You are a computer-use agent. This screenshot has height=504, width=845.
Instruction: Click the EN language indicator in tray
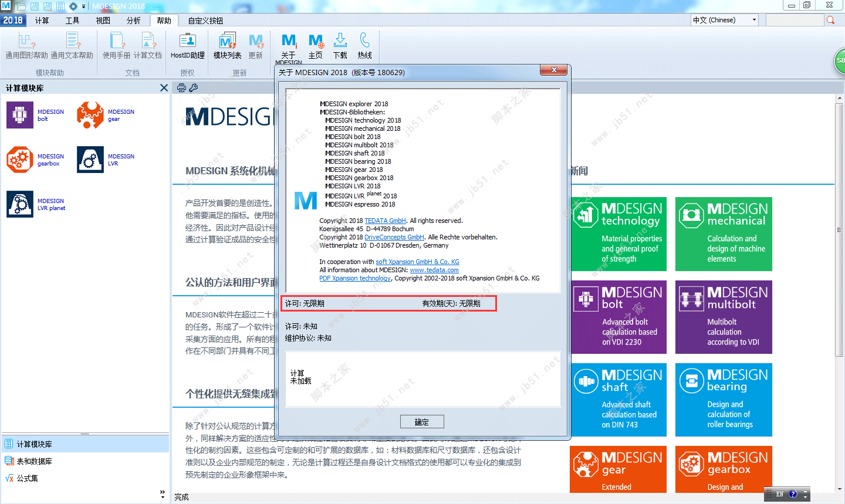click(779, 495)
